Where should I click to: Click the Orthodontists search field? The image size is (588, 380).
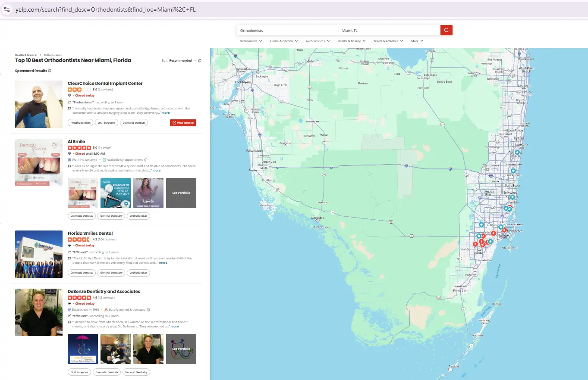(x=287, y=31)
